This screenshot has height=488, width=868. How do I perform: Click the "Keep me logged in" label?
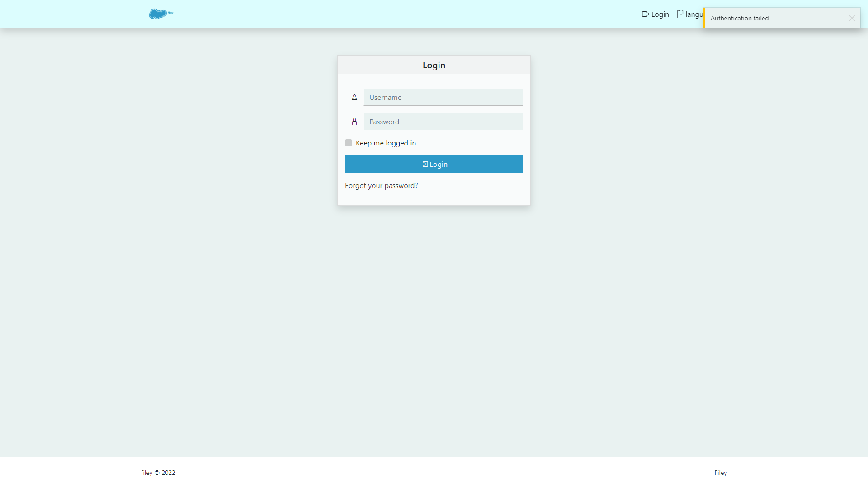coord(386,143)
